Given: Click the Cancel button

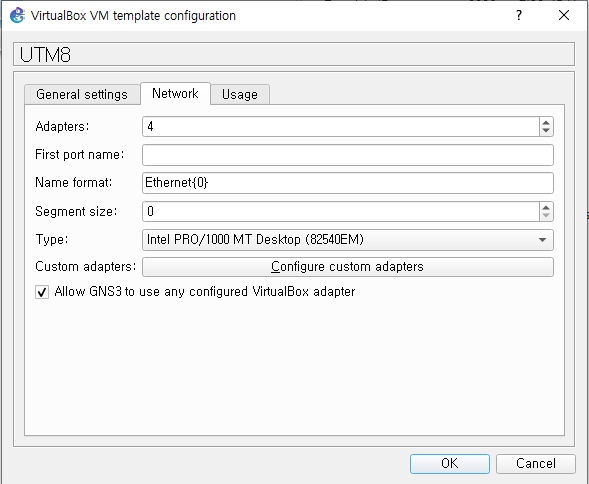Looking at the screenshot, I should (x=536, y=464).
